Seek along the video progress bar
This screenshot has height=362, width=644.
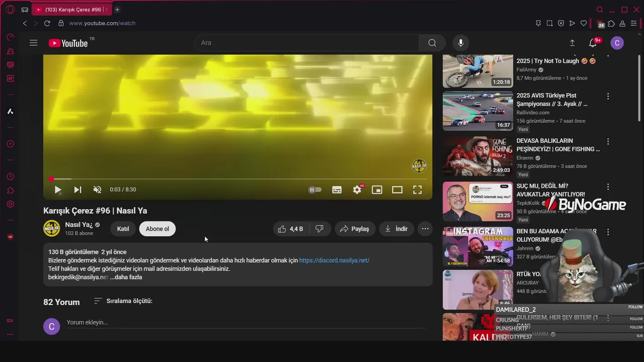(237, 179)
